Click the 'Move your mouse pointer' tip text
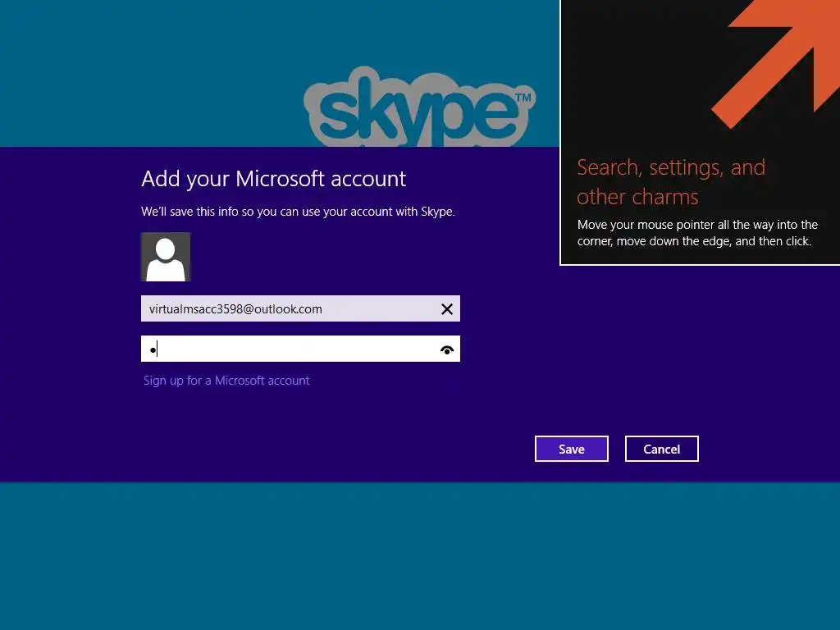840x630 pixels. [x=697, y=233]
